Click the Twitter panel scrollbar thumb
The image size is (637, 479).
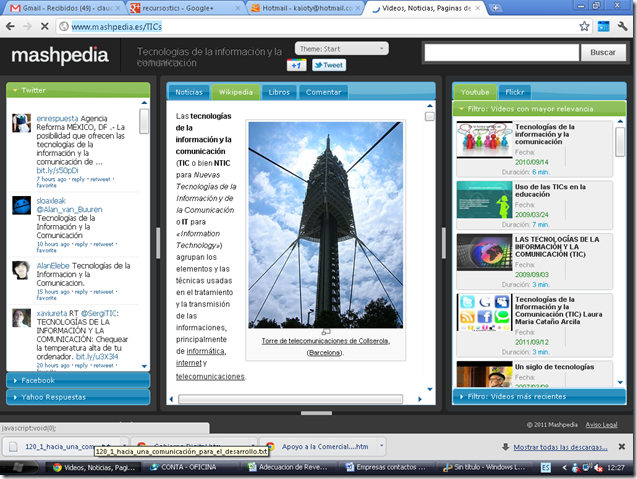(x=144, y=121)
